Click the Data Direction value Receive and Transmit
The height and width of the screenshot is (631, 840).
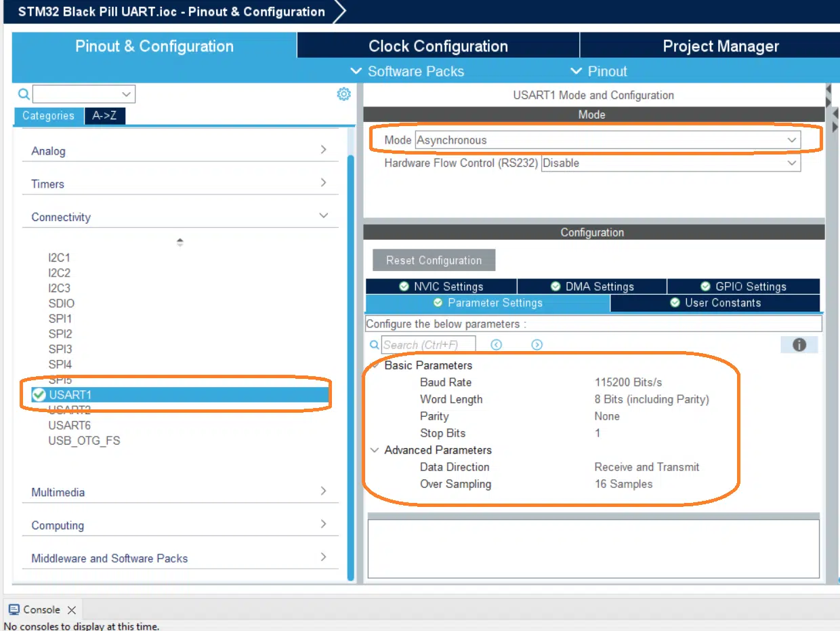(x=647, y=467)
